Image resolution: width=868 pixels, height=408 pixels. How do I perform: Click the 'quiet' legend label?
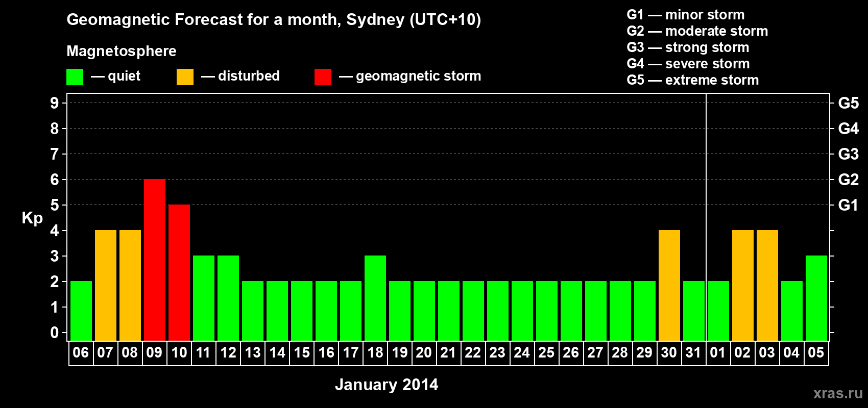tap(124, 76)
